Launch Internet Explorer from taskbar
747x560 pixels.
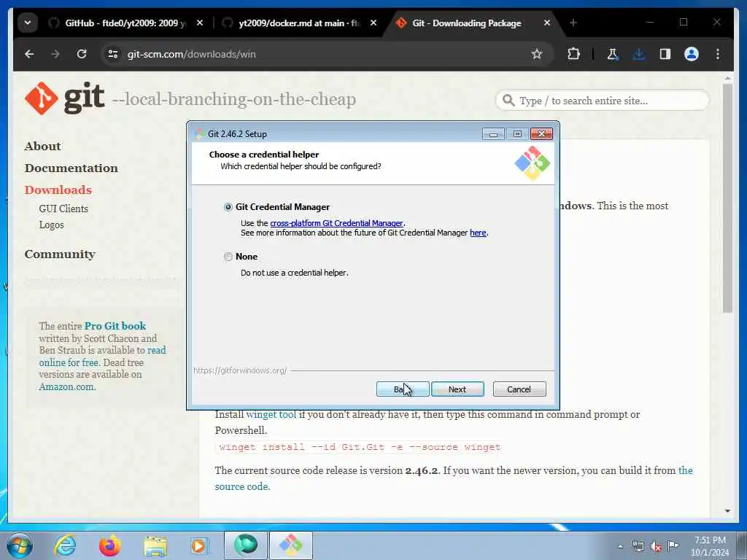click(x=65, y=545)
